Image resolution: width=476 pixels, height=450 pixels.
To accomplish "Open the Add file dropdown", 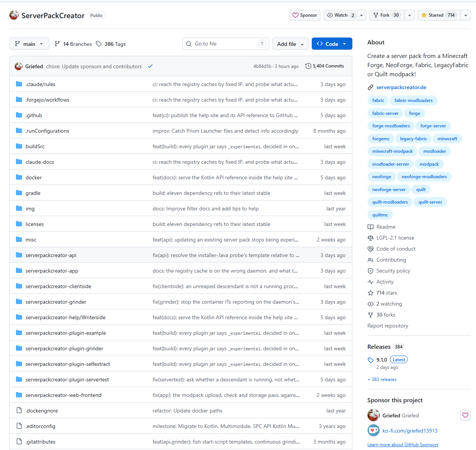I will (291, 44).
